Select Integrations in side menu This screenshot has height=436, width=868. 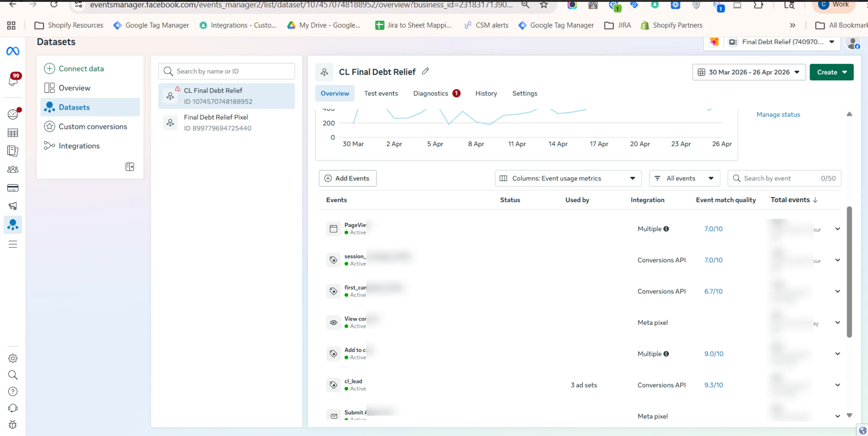[90, 146]
